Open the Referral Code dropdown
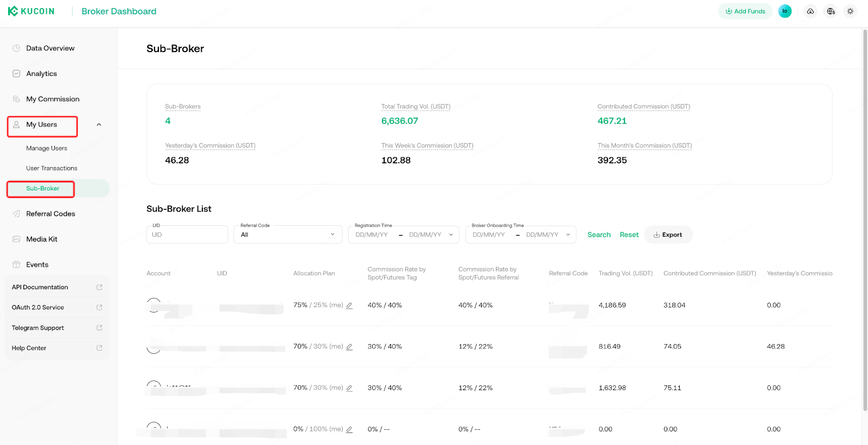Viewport: 868px width, 445px height. [288, 235]
